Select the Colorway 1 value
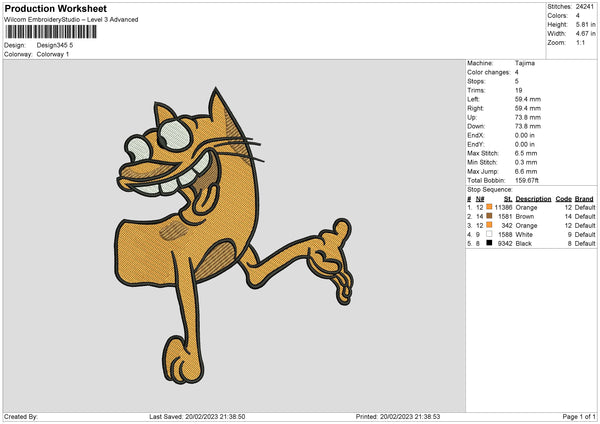 tap(53, 54)
